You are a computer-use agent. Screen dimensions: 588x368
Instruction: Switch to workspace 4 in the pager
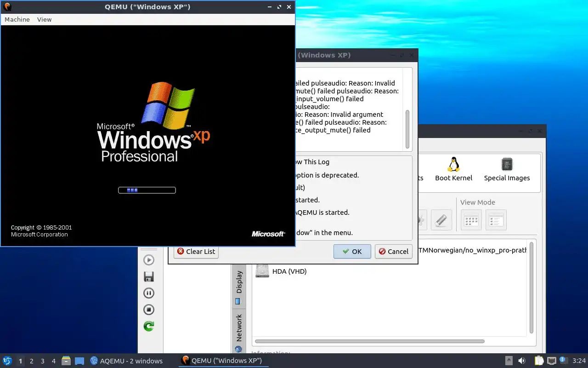[53, 361]
